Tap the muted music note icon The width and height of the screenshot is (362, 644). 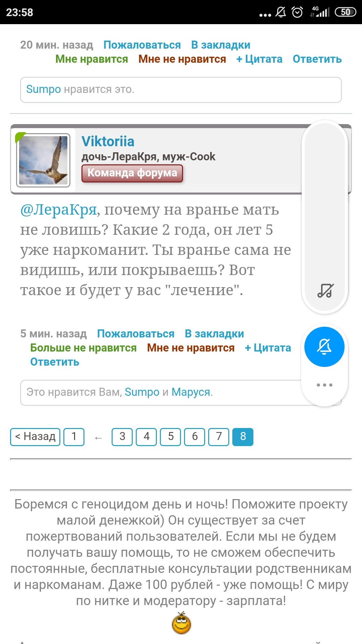325,290
